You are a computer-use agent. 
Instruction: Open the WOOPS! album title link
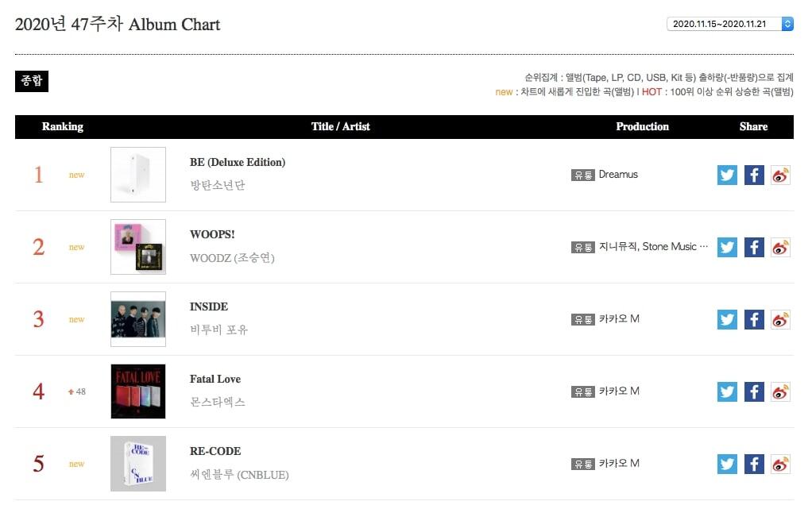click(212, 234)
